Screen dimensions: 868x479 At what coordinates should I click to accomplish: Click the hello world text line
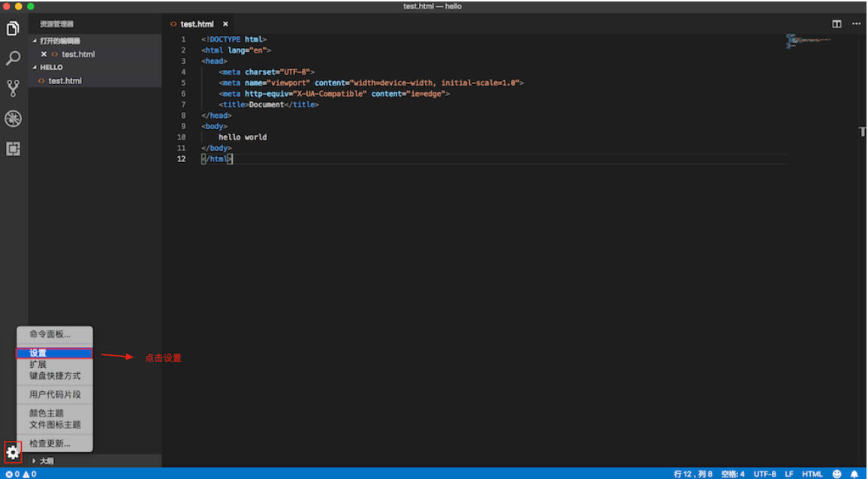pos(243,137)
